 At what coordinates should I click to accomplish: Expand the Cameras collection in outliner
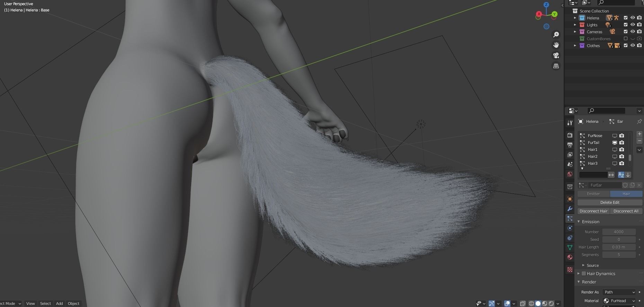[x=575, y=31]
